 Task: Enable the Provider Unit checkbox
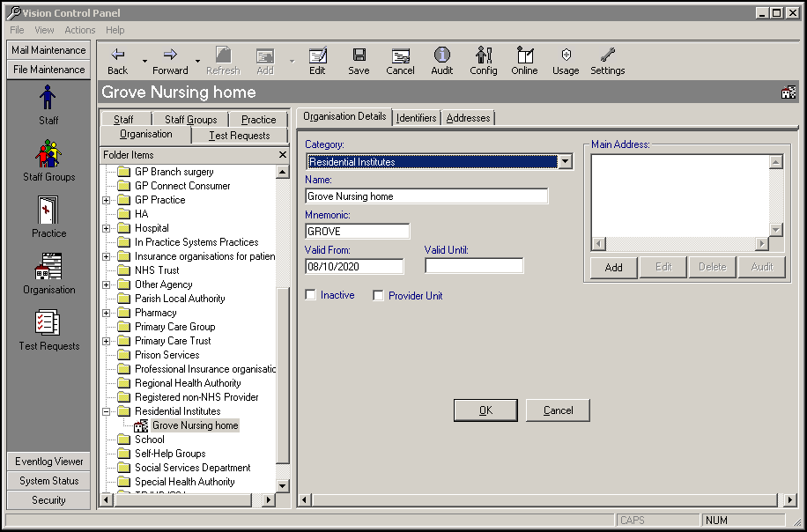click(x=379, y=295)
